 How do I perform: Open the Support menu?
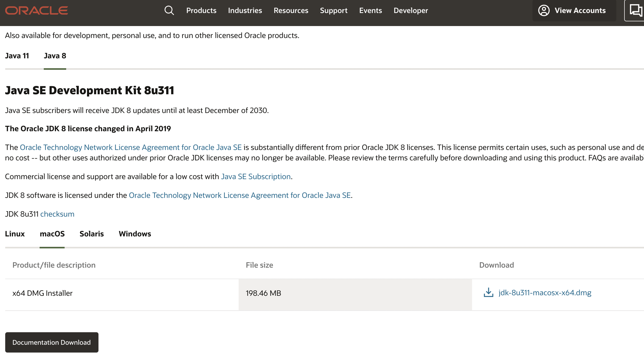(x=333, y=10)
